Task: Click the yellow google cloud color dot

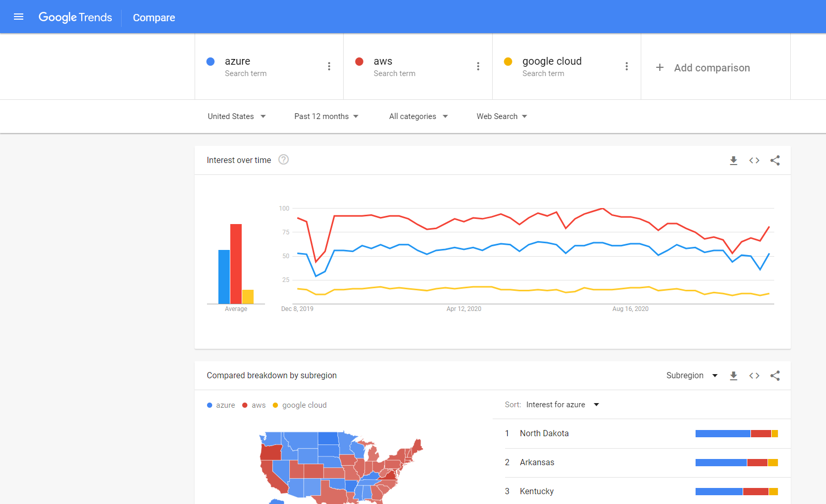Action: (508, 62)
